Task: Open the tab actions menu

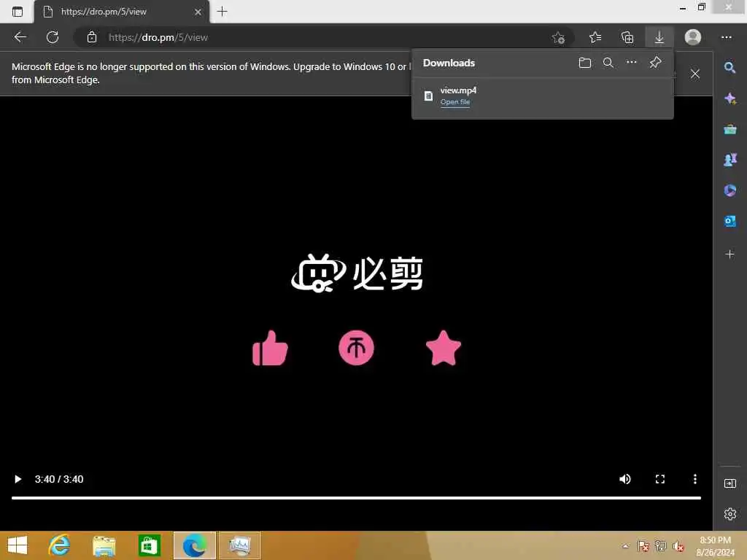Action: (18, 12)
